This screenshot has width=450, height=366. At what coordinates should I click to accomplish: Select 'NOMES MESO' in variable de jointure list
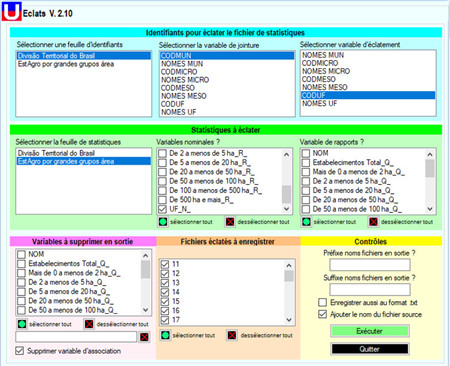227,96
